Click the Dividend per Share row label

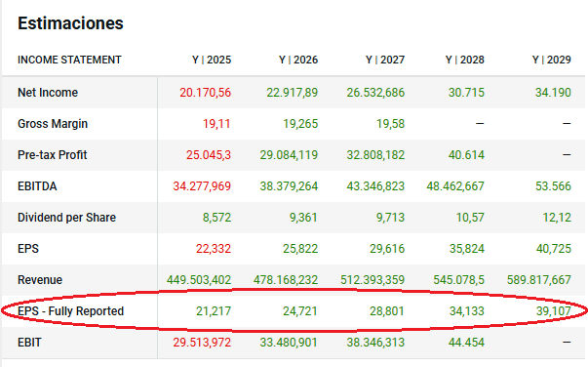click(x=66, y=218)
